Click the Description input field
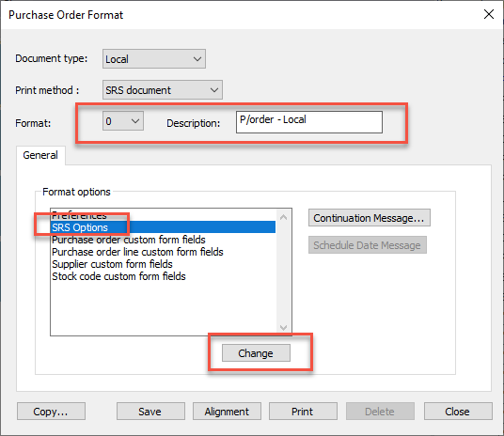 coord(309,122)
